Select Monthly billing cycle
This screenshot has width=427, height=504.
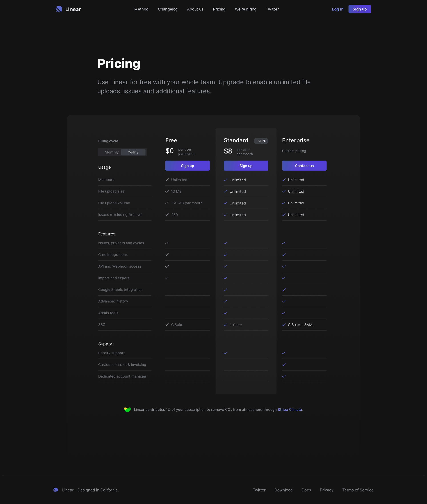[x=111, y=152]
